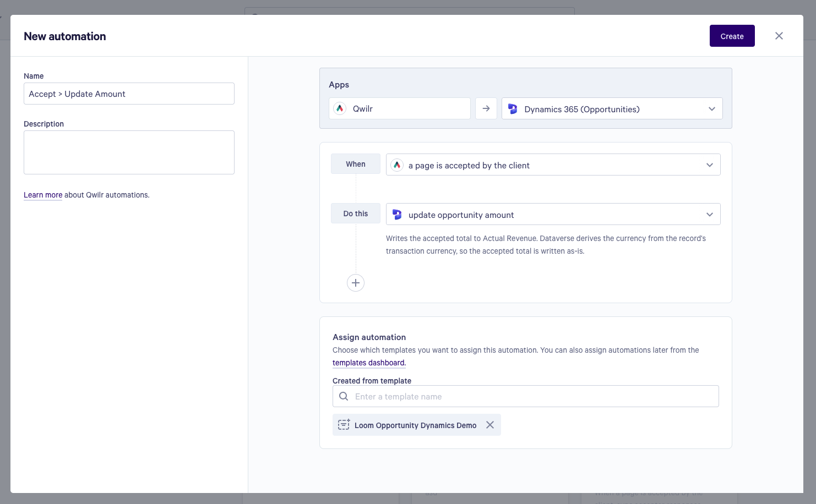
Task: Click the arrow between the apps
Action: click(486, 108)
